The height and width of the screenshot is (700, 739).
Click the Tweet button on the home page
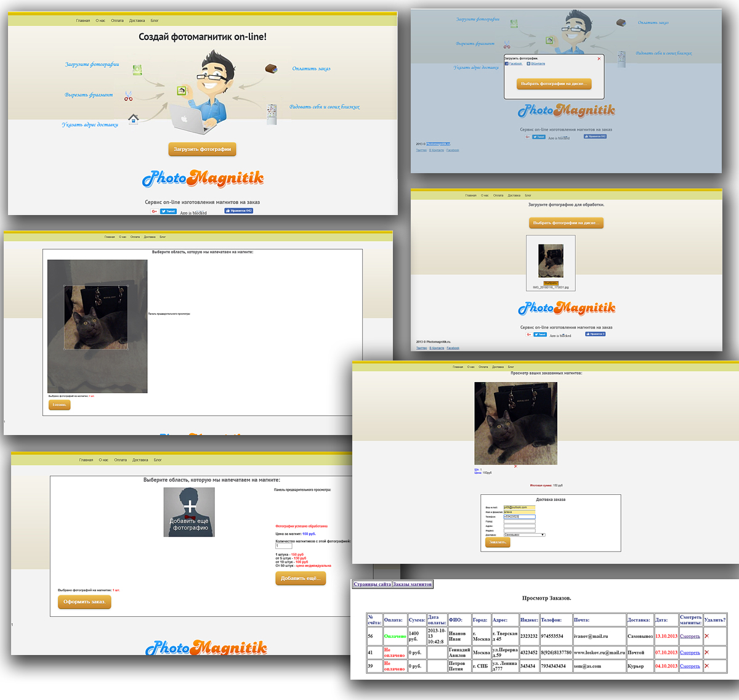pyautogui.click(x=168, y=211)
